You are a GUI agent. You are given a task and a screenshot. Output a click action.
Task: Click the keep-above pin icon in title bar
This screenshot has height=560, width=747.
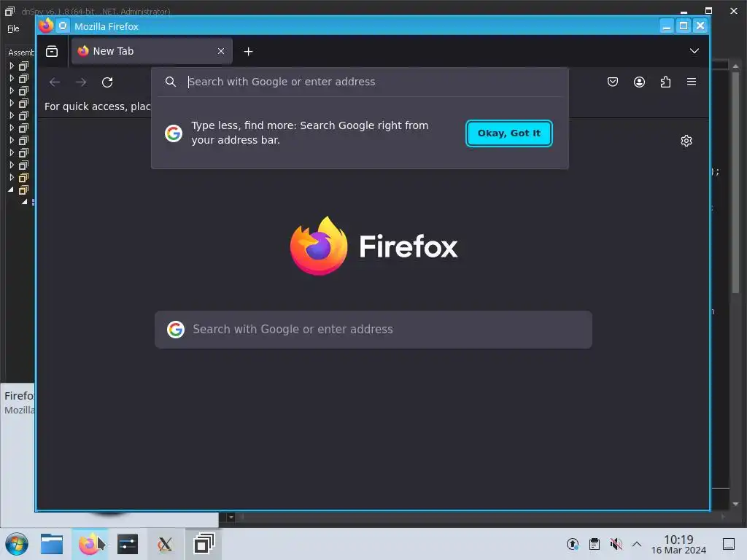click(63, 26)
